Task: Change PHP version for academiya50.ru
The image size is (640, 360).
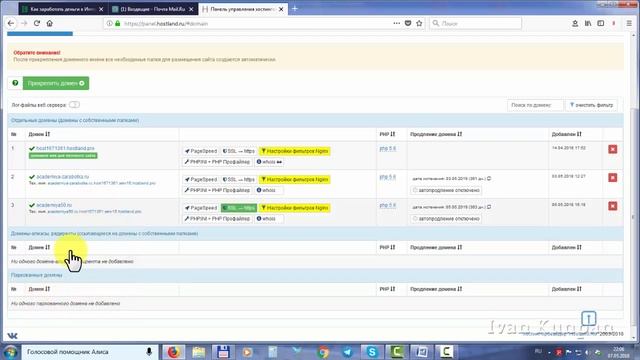Action: [x=387, y=206]
